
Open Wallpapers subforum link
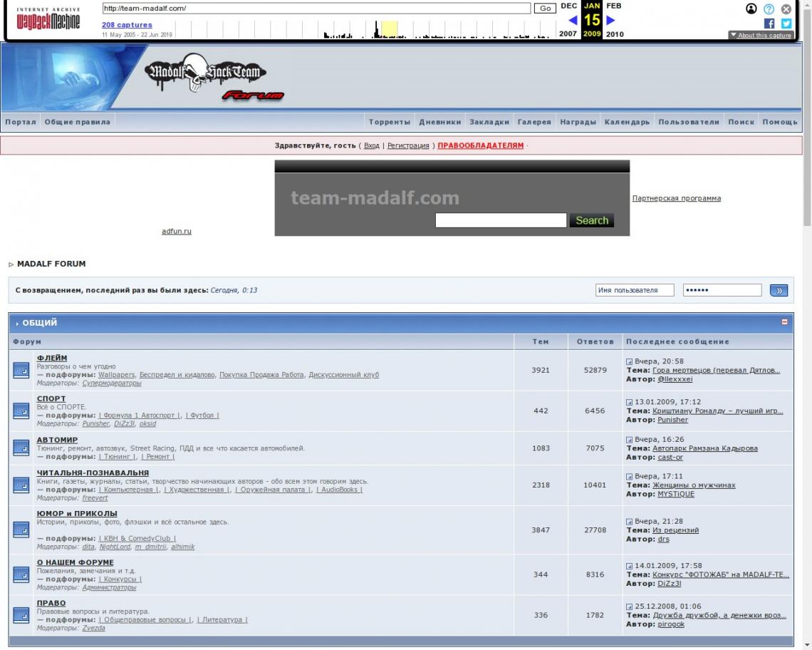[117, 374]
